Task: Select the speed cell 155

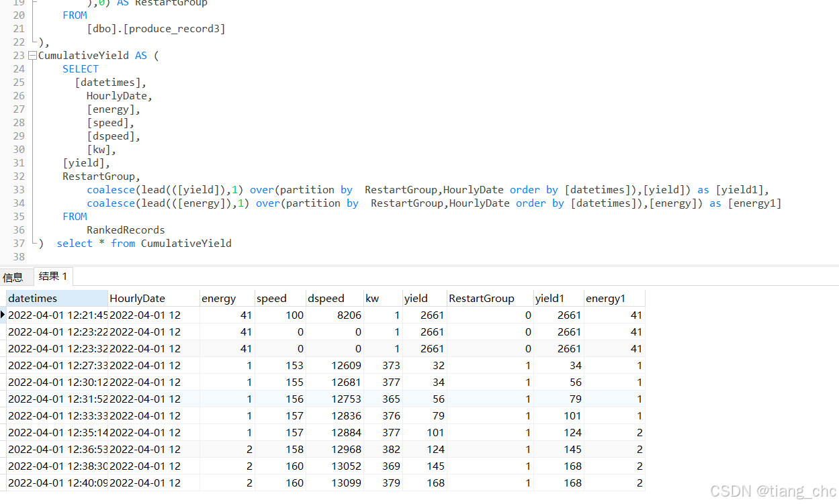Action: pyautogui.click(x=280, y=382)
